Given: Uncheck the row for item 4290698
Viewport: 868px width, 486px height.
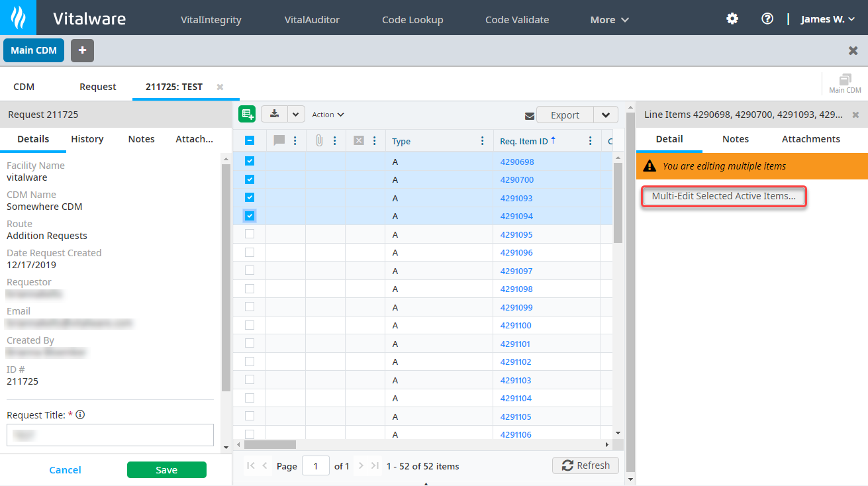Looking at the screenshot, I should tap(250, 161).
